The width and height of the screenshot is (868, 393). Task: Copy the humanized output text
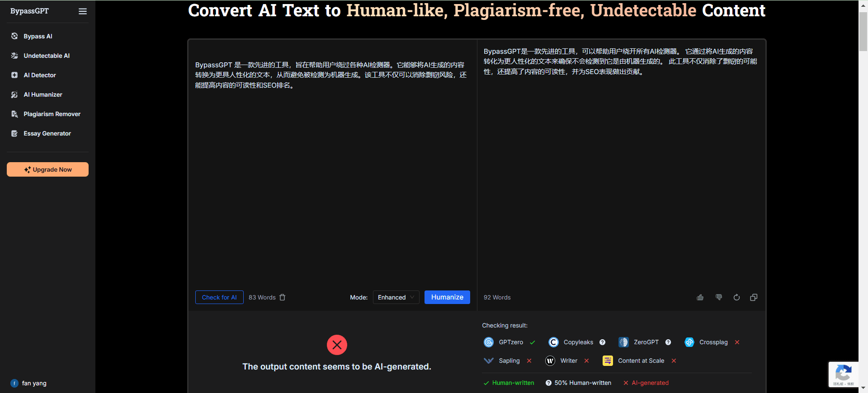click(x=754, y=297)
